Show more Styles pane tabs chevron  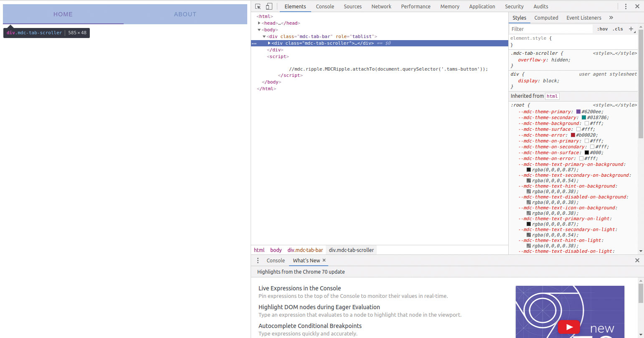click(611, 18)
